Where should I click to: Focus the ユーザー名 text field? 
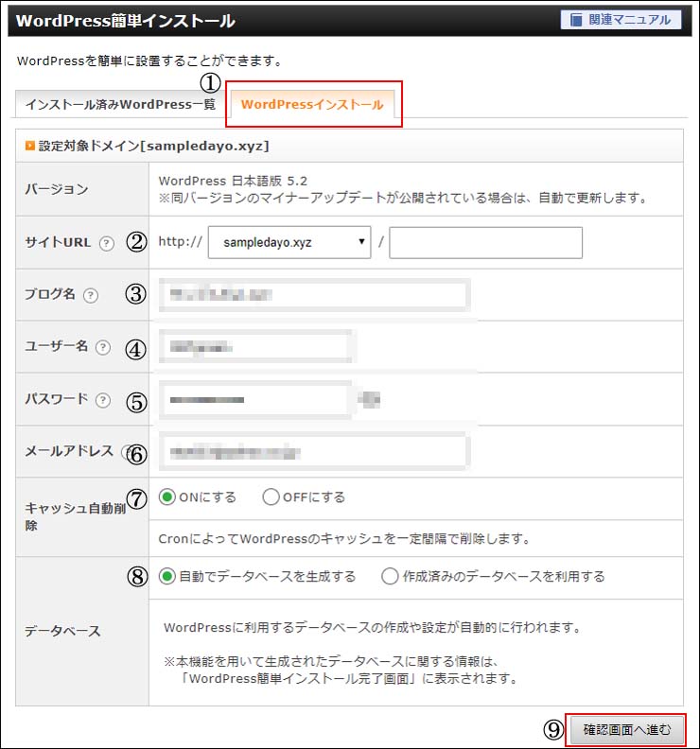point(257,347)
